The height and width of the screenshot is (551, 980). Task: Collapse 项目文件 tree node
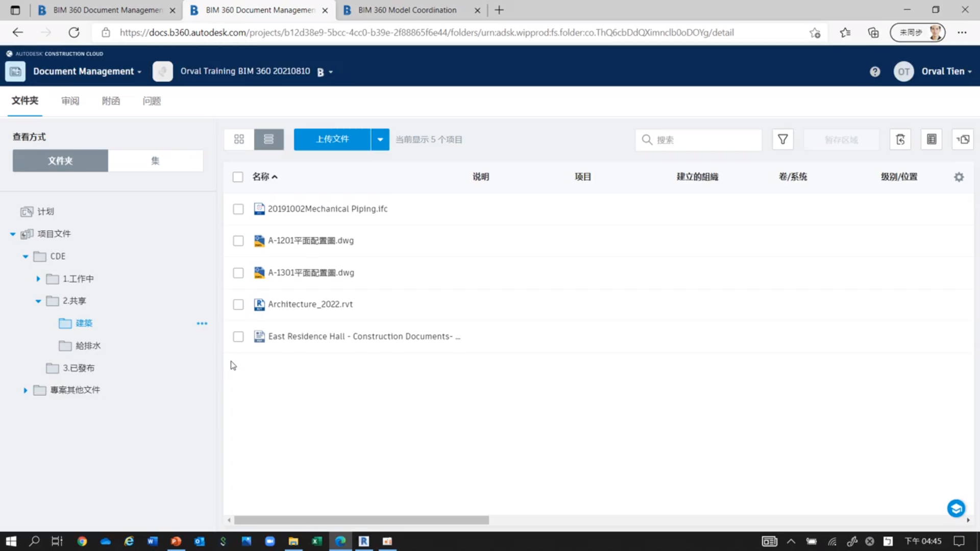point(13,234)
